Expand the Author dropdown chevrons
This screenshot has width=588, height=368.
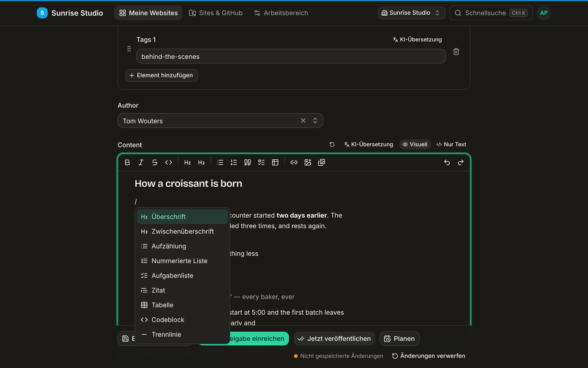coord(315,121)
